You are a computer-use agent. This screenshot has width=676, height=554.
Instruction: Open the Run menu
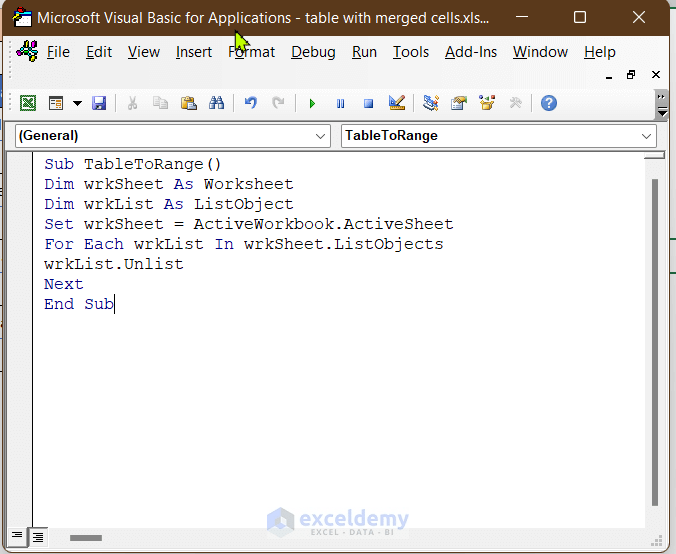click(x=364, y=52)
